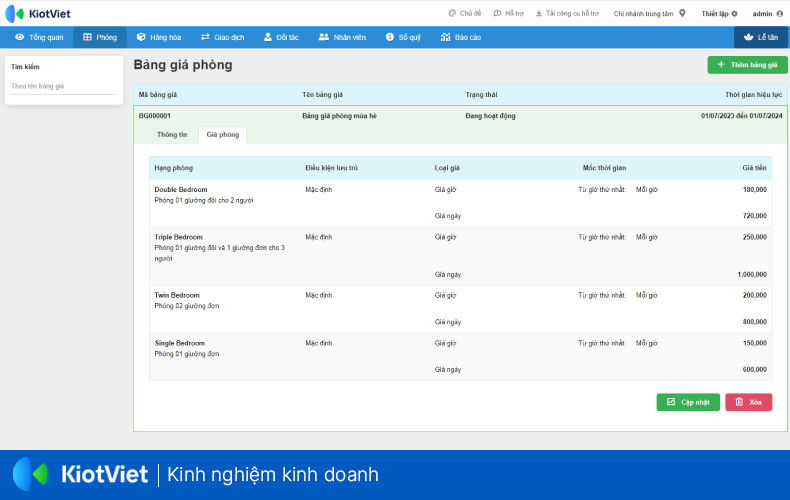The width and height of the screenshot is (790, 500).
Task: Click the swap arrows icon beside Giao dịch
Action: click(x=205, y=37)
